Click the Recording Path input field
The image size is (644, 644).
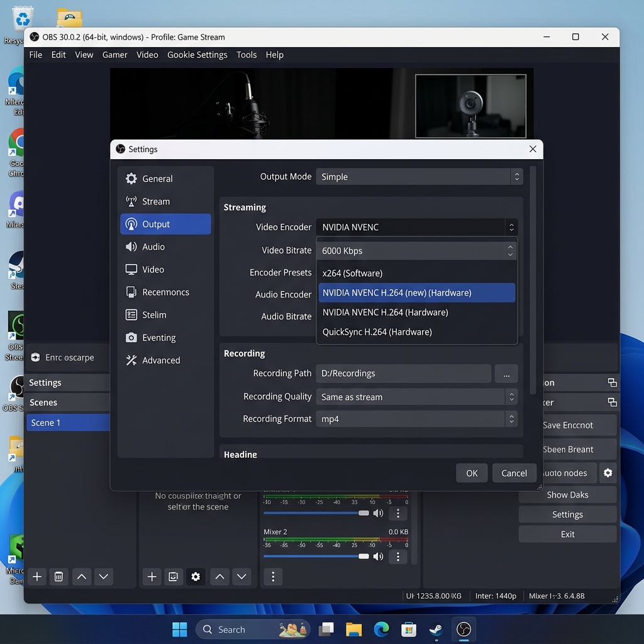[404, 374]
